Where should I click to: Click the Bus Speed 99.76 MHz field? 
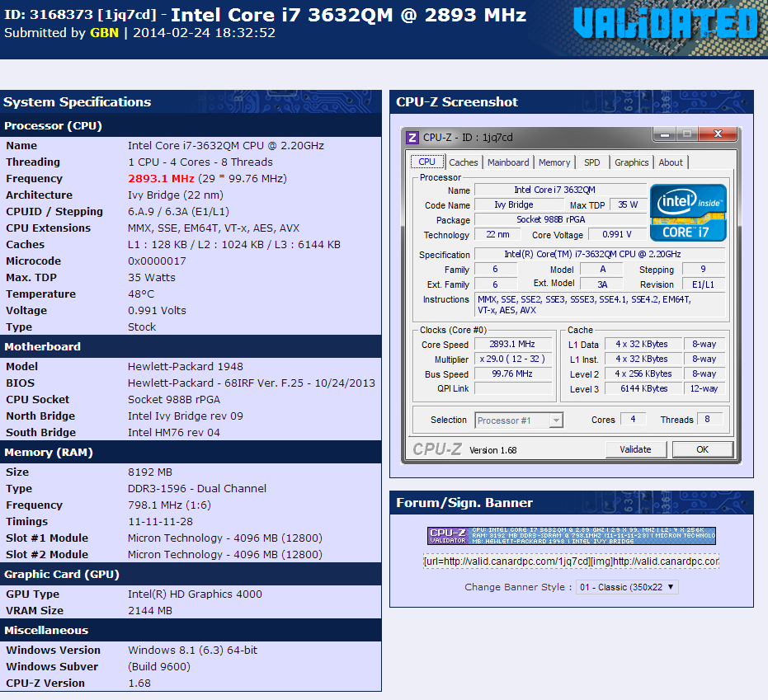[513, 373]
